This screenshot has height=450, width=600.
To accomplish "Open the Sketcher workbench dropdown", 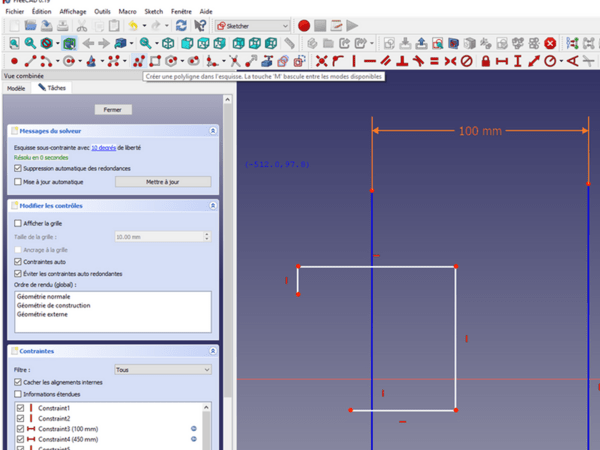I will (255, 26).
